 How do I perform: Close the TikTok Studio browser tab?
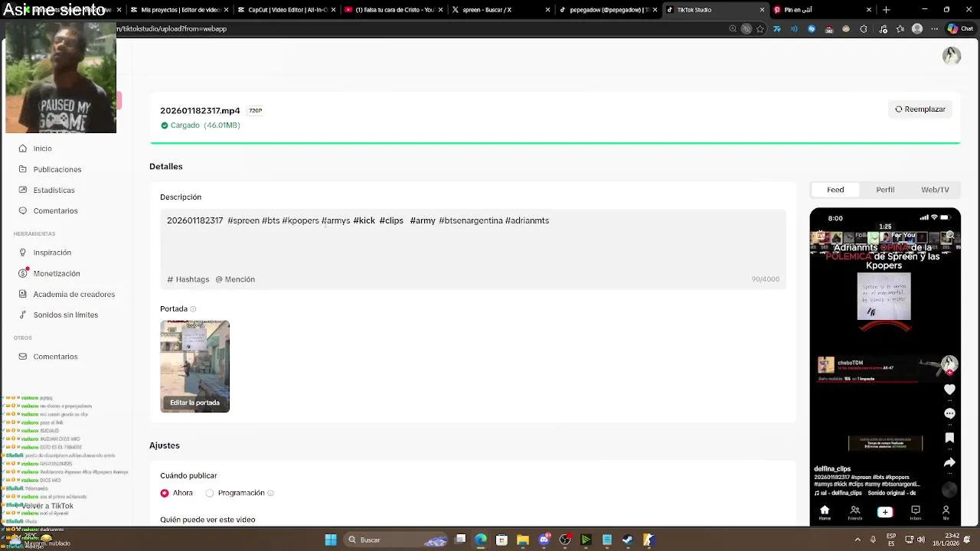[762, 10]
